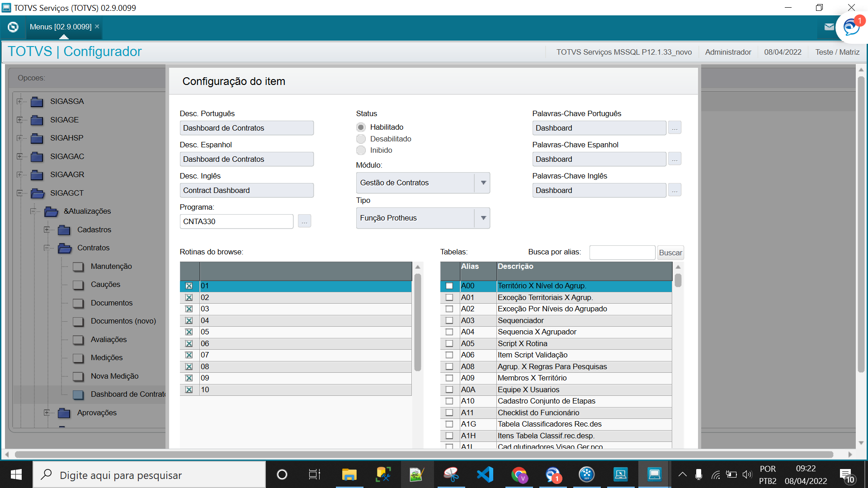Open the Windows notification center icon
Image resolution: width=868 pixels, height=488 pixels.
pyautogui.click(x=846, y=474)
